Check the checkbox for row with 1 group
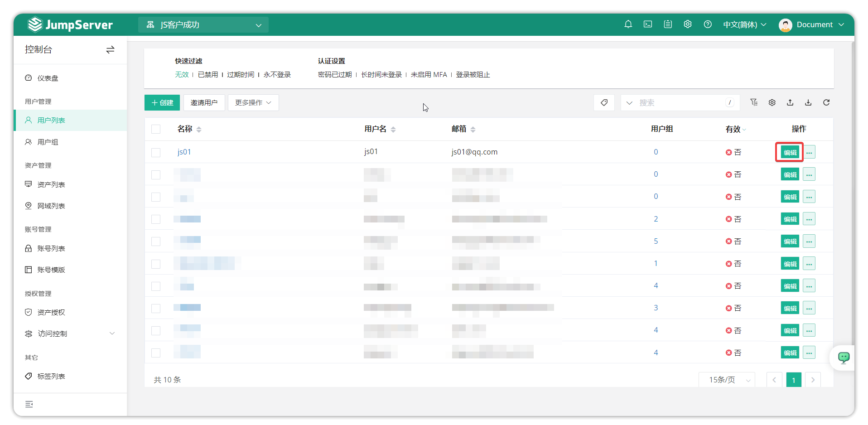Screen dimensions: 868x425 pos(156,264)
